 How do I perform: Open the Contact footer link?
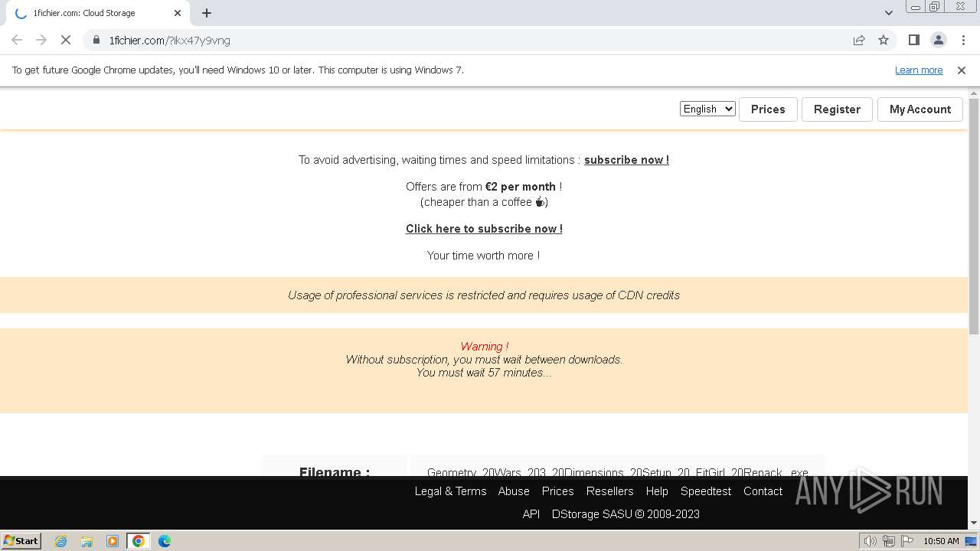763,491
